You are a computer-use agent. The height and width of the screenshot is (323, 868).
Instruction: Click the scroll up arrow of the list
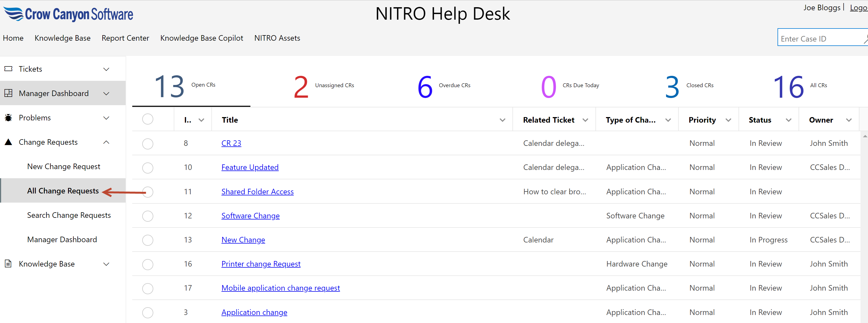click(x=865, y=136)
